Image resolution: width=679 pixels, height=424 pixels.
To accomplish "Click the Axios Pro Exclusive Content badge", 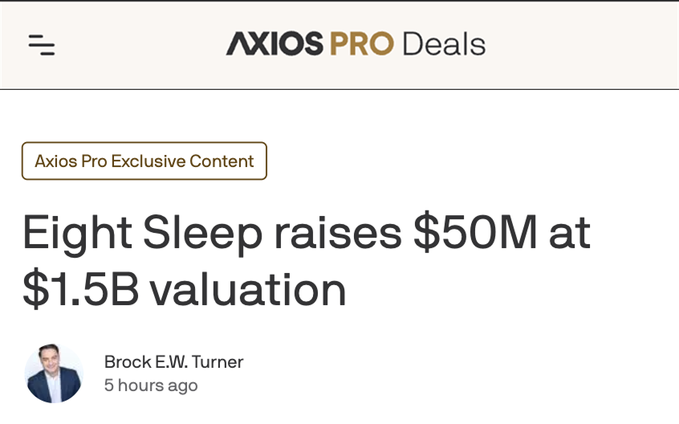I will [144, 161].
